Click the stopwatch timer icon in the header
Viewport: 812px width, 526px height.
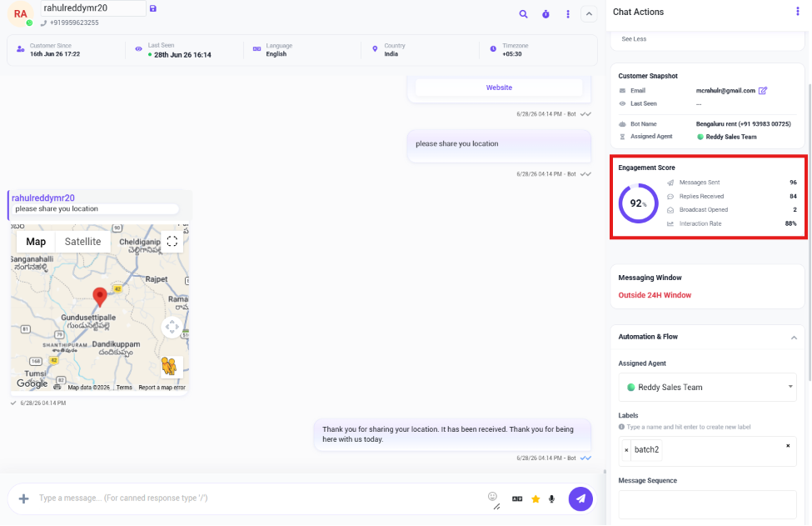(545, 14)
